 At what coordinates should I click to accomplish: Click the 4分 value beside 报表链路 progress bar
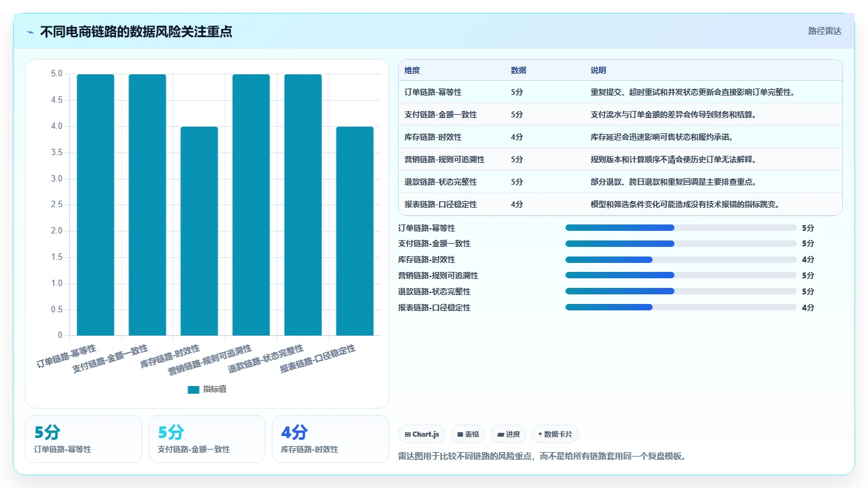pos(808,308)
